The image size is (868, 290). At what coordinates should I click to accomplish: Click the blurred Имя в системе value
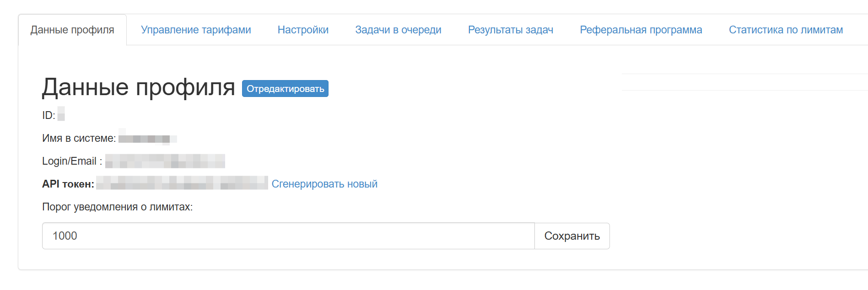tap(147, 138)
